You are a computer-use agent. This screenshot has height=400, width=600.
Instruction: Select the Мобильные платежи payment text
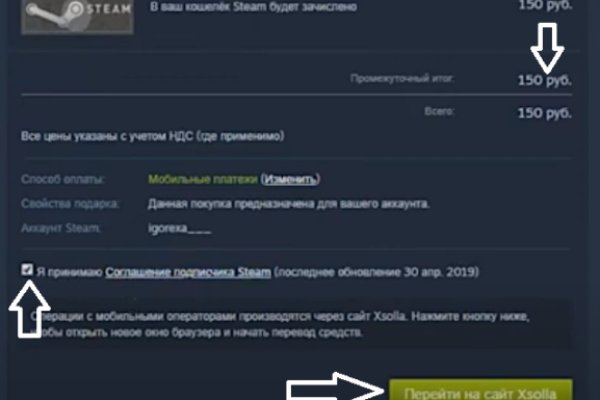pos(203,179)
